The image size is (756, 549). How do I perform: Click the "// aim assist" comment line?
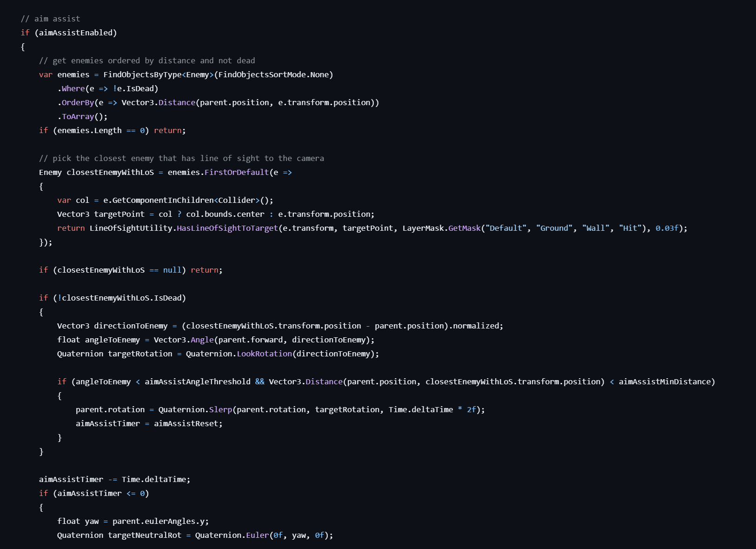(x=50, y=19)
